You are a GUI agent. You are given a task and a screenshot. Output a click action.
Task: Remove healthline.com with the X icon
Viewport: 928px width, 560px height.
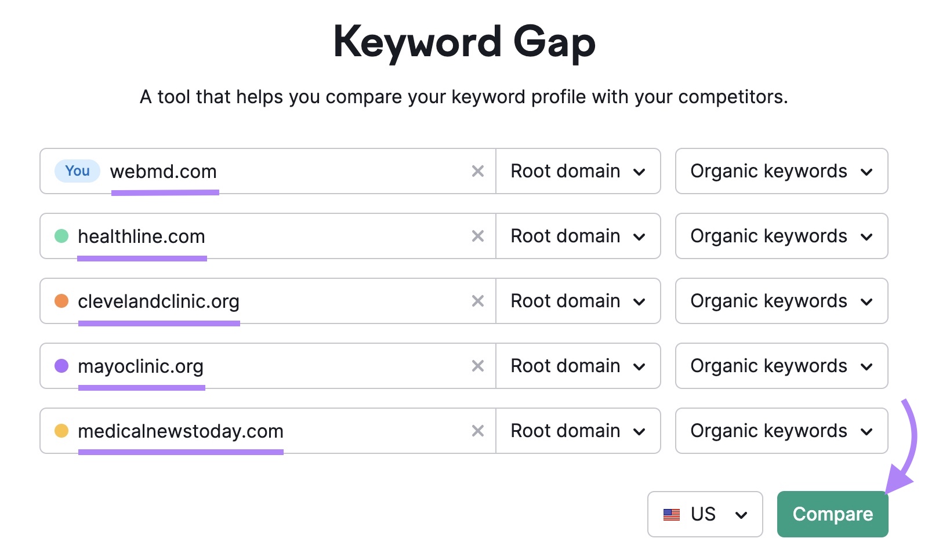click(478, 236)
